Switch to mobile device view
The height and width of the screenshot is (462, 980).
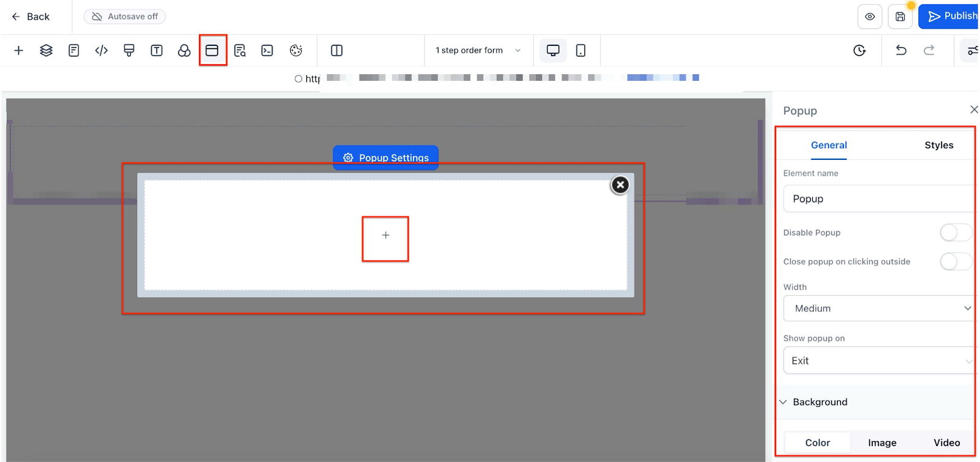581,50
